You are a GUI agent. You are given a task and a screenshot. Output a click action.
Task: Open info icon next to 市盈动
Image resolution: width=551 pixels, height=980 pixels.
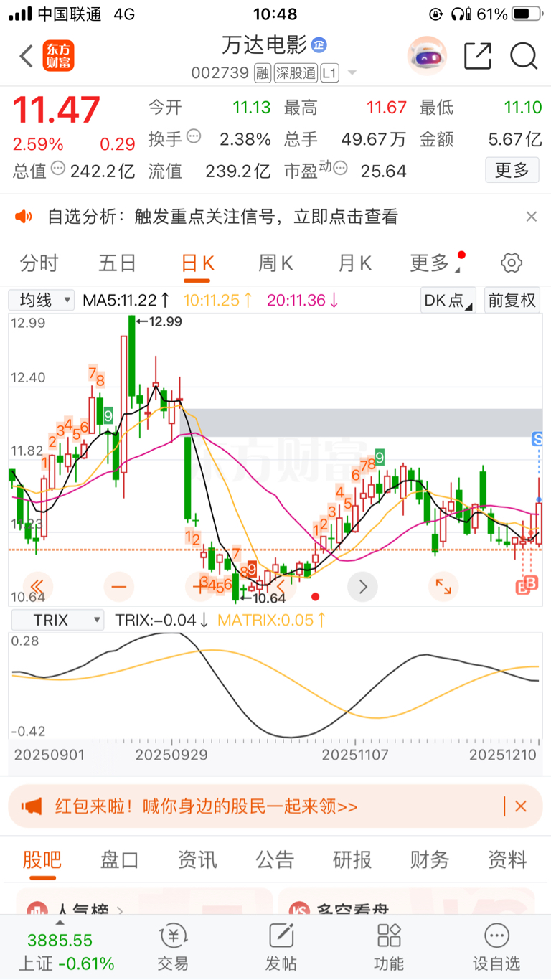(x=340, y=169)
